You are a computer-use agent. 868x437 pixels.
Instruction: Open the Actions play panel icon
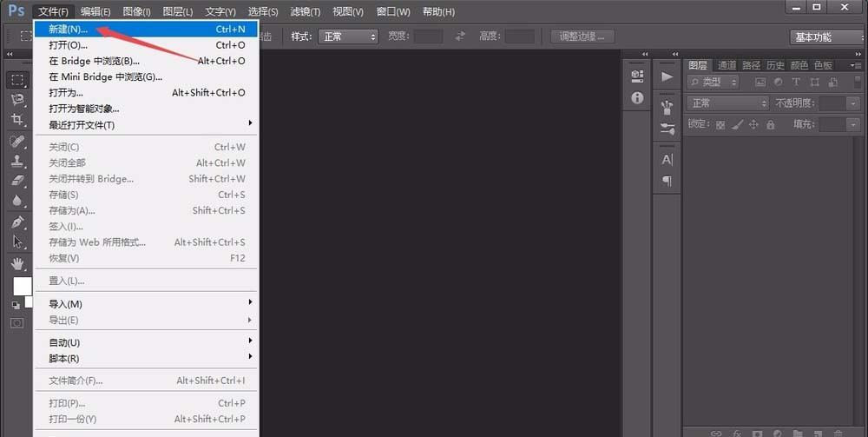coord(667,76)
